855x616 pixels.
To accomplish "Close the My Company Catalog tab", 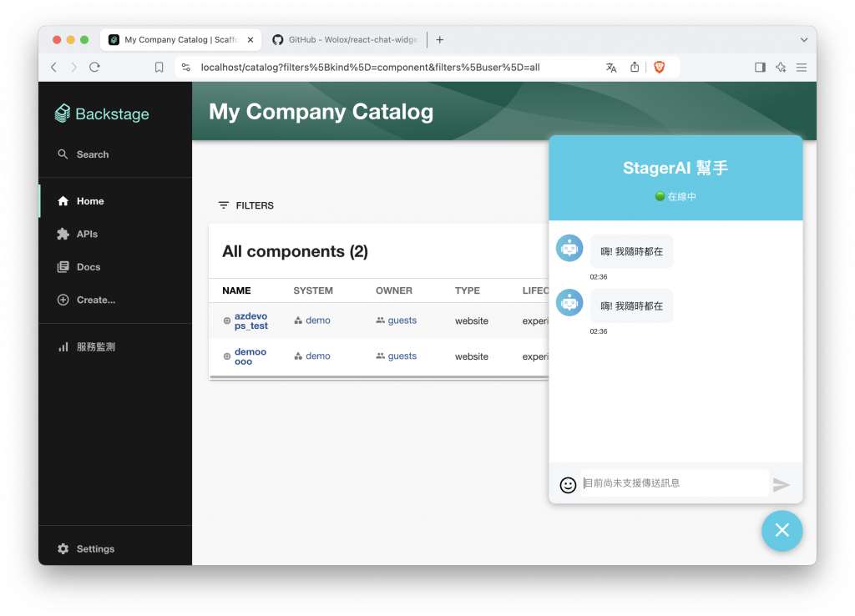I will click(250, 40).
